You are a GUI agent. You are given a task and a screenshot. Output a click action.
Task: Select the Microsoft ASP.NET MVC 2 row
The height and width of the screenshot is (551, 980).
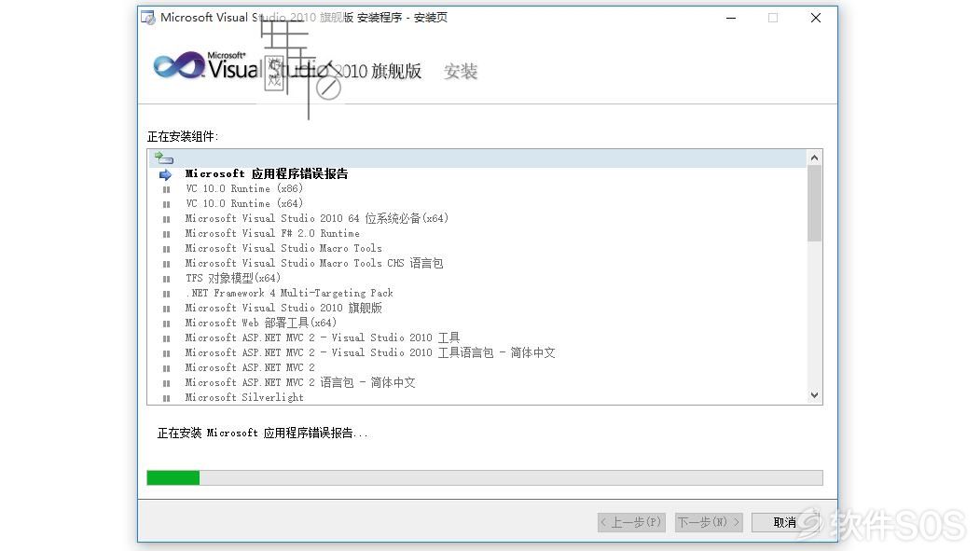pyautogui.click(x=250, y=368)
